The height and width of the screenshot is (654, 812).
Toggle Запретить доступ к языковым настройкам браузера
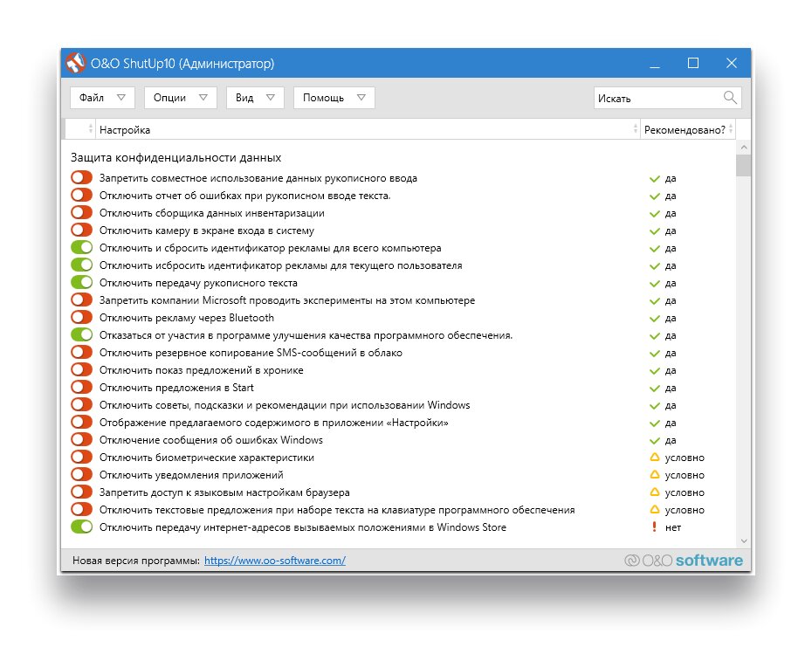81,492
